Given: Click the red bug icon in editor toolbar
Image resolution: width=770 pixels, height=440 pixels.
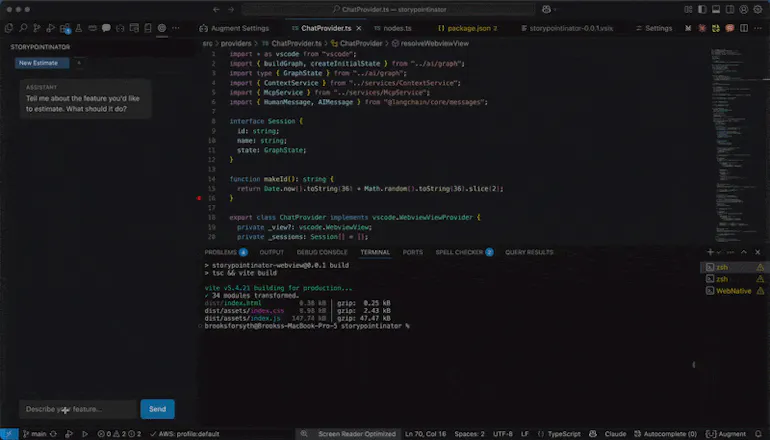Looking at the screenshot, I should [702, 28].
